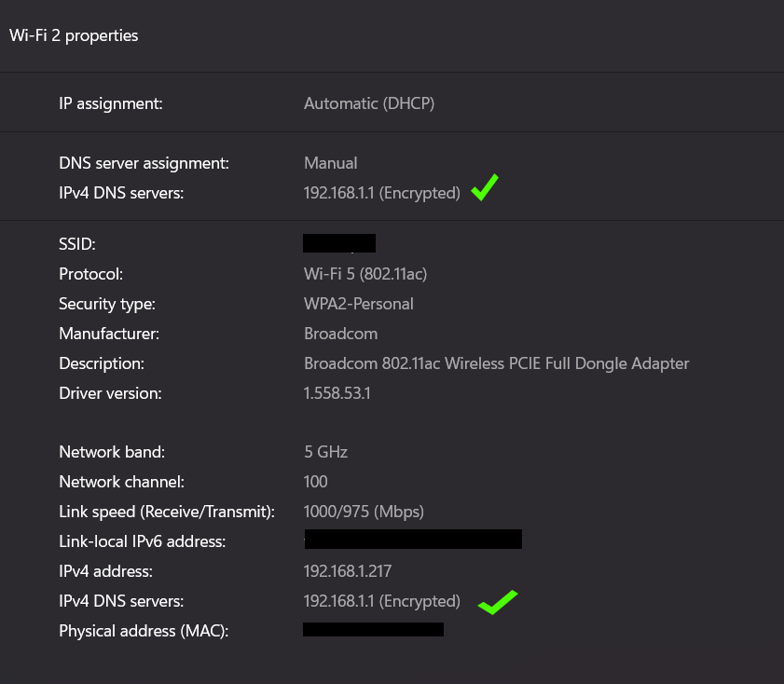
Task: Click the green checkmark next to IPv4 DNS servers below
Action: pyautogui.click(x=497, y=602)
